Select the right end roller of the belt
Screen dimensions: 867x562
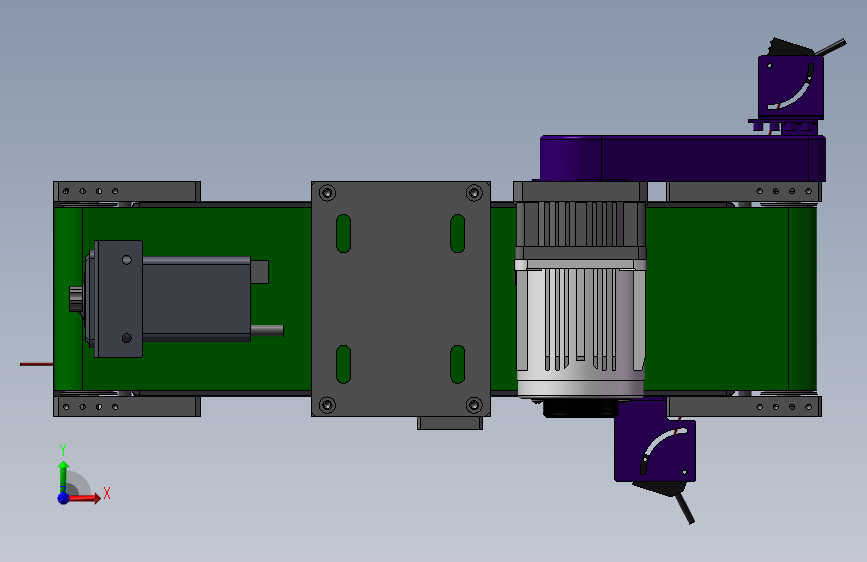point(803,299)
